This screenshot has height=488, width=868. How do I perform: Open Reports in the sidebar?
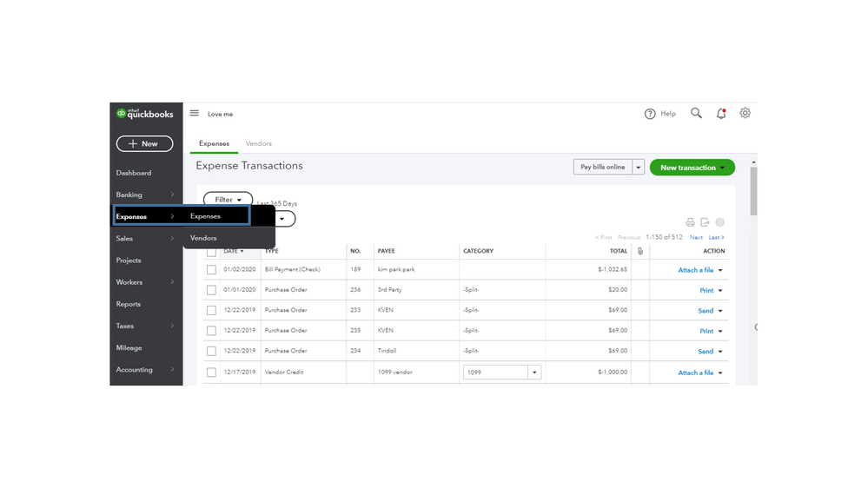tap(129, 304)
